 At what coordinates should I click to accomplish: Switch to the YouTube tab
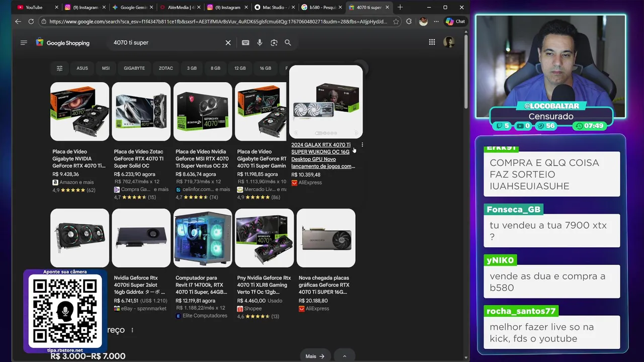(x=34, y=8)
